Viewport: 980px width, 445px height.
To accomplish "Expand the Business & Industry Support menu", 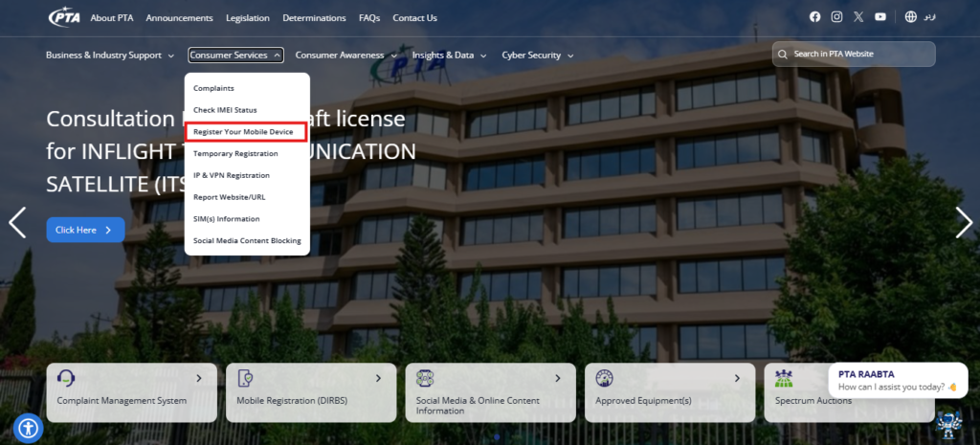I will coord(110,55).
